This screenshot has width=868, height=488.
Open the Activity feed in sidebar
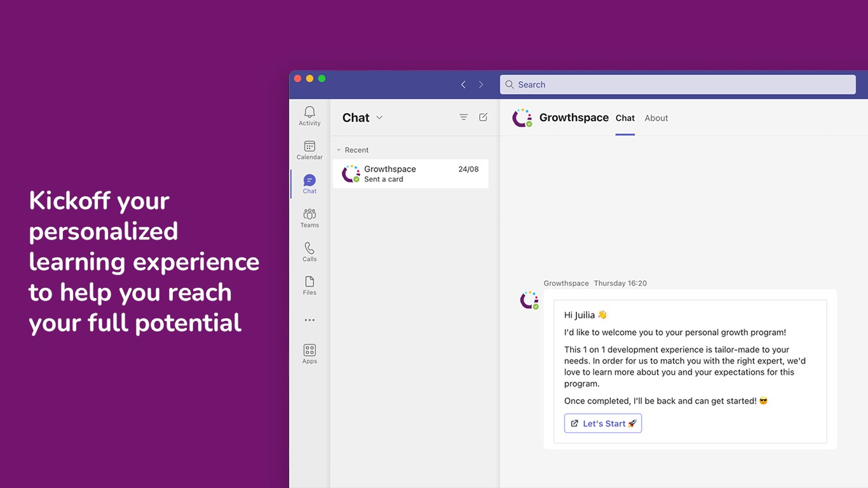[309, 116]
